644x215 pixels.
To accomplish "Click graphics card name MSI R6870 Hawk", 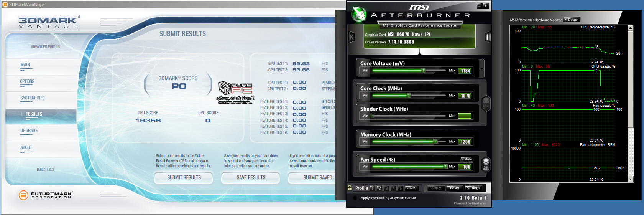I will pos(409,34).
